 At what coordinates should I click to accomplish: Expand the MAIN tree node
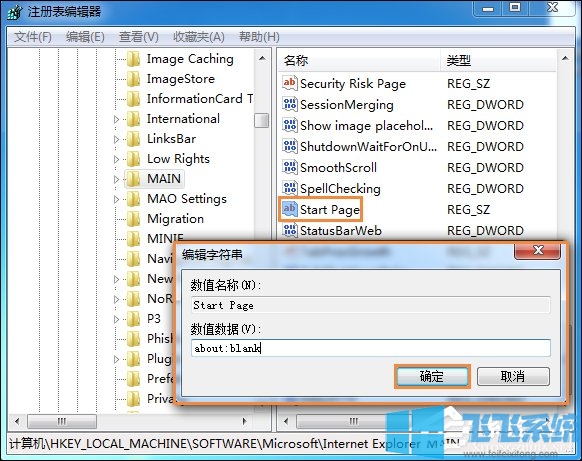tap(116, 180)
